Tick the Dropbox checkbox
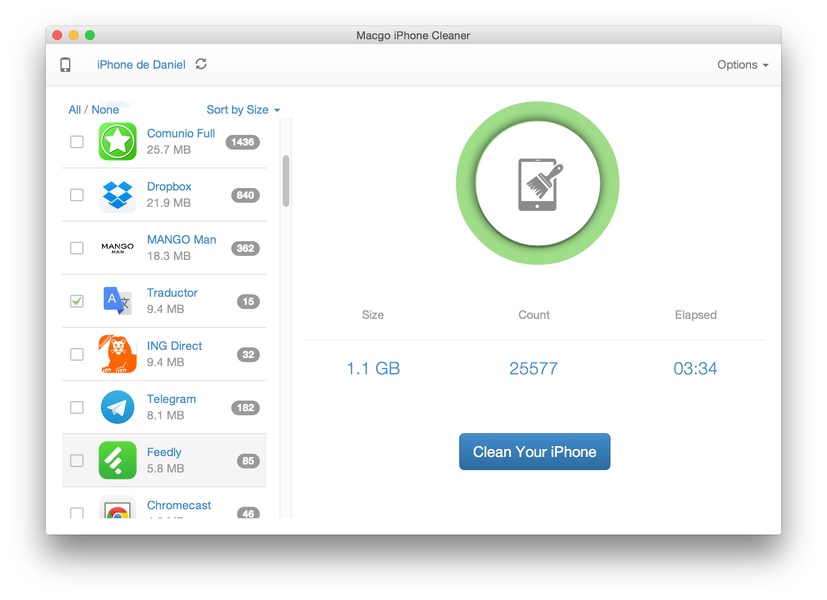The image size is (827, 600). pyautogui.click(x=77, y=195)
